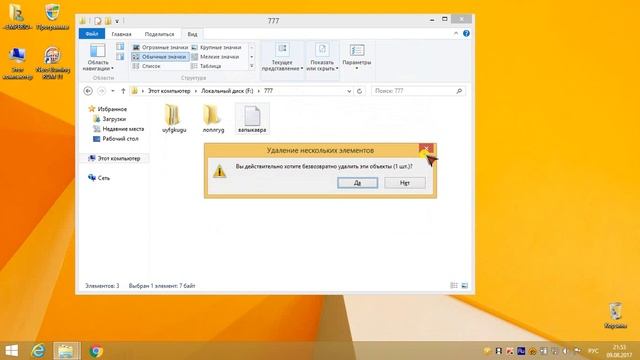This screenshot has width=640, height=360.
Task: Click the Adobe Audition tray icon
Action: 521,351
